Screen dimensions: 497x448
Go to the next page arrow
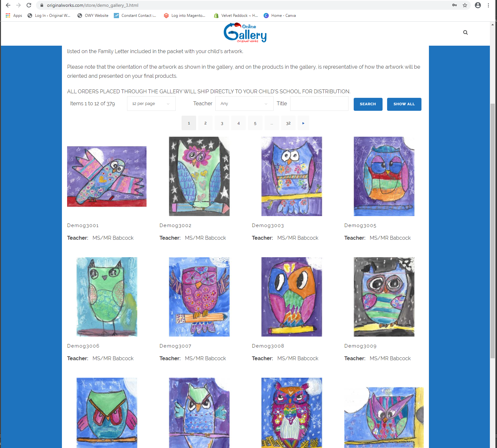[303, 123]
